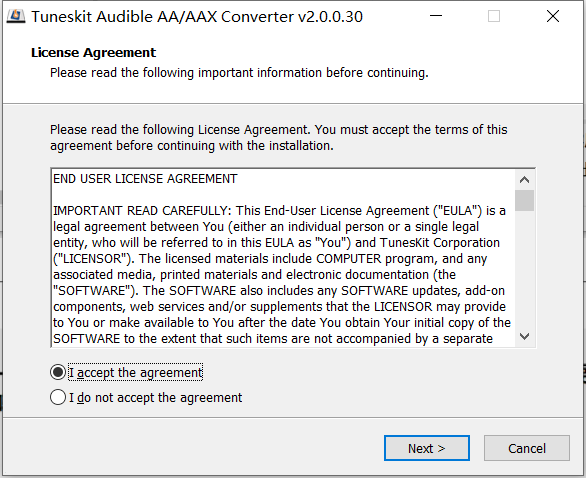Select the 'I accept the agreement' radio button

tap(58, 372)
